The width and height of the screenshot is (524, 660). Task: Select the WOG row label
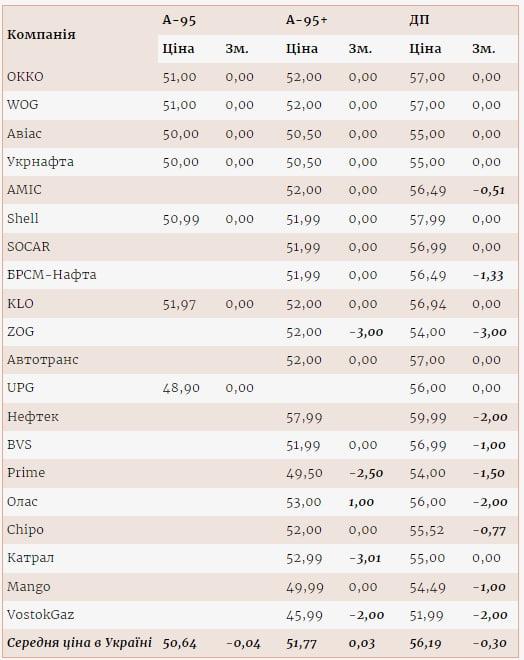[23, 104]
